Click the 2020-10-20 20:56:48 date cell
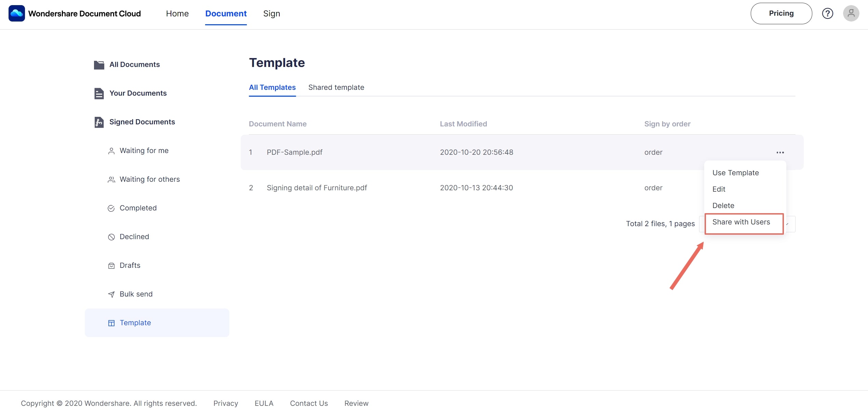Image resolution: width=868 pixels, height=413 pixels. [x=476, y=152]
